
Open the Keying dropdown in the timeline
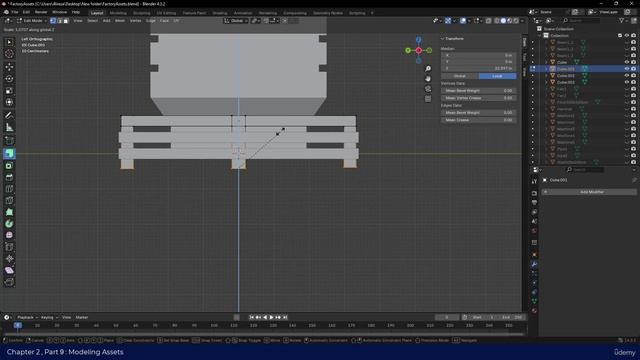(x=49, y=317)
